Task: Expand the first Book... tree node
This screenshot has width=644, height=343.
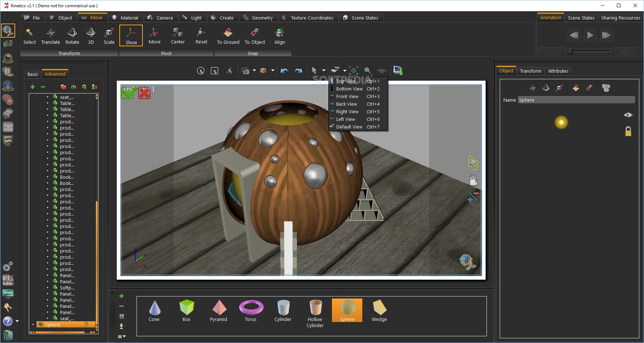Action: coord(47,177)
